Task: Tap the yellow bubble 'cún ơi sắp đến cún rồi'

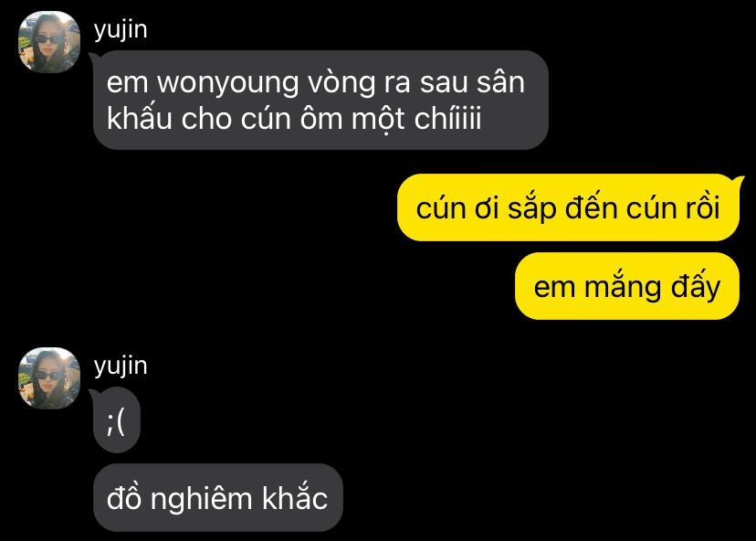Action: 568,208
